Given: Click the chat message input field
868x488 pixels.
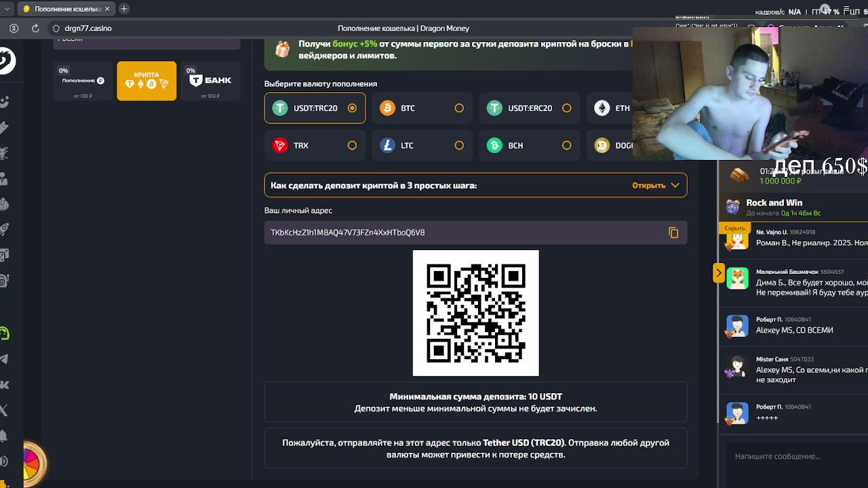Looking at the screenshot, I should [x=797, y=456].
